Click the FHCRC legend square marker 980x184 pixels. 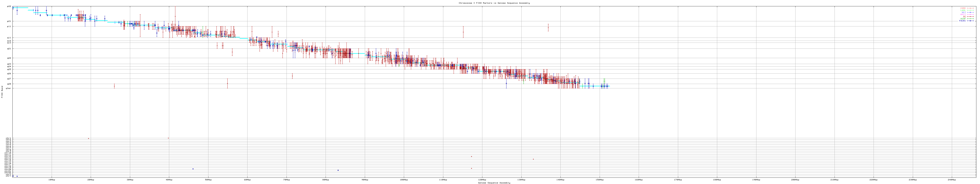click(970, 21)
